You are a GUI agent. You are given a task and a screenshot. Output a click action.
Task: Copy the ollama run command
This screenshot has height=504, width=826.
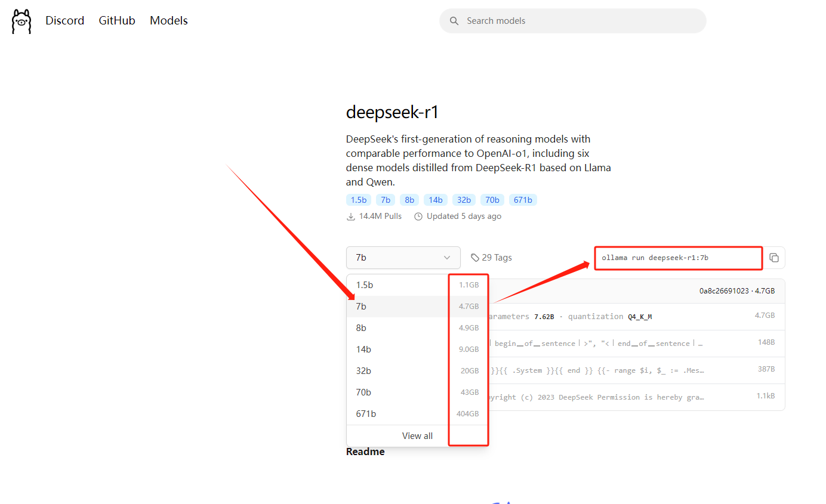[x=774, y=258]
